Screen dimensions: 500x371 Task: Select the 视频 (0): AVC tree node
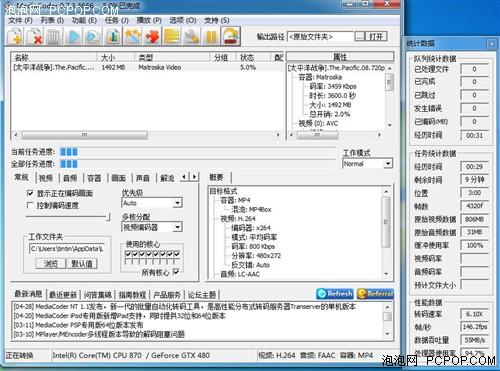(x=318, y=123)
